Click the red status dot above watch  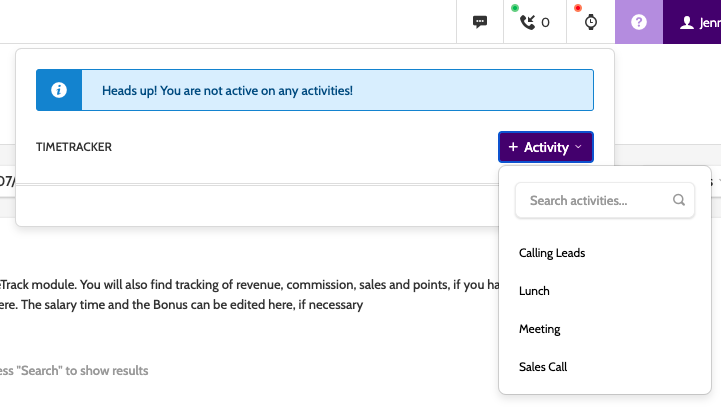[x=578, y=8]
